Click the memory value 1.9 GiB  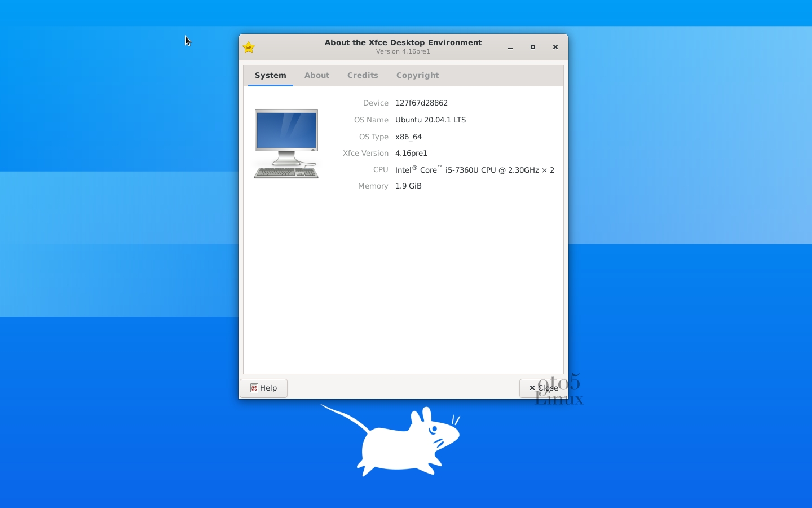point(408,186)
